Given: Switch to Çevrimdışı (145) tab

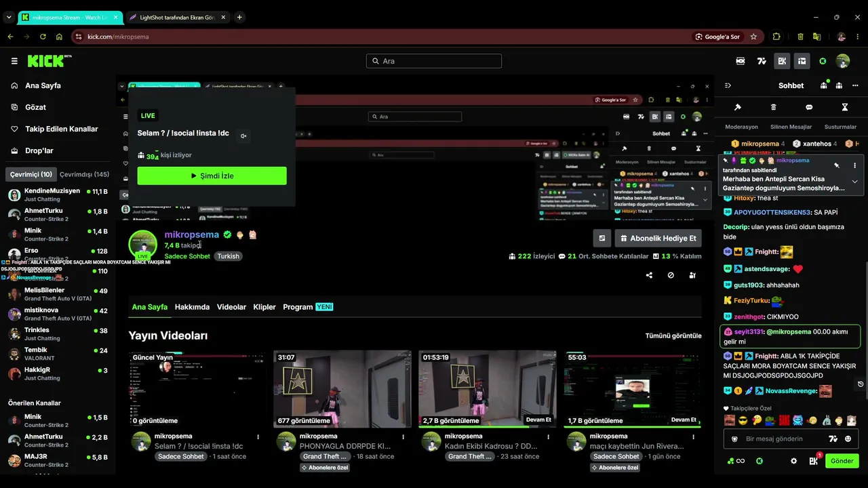Looking at the screenshot, I should pos(85,174).
